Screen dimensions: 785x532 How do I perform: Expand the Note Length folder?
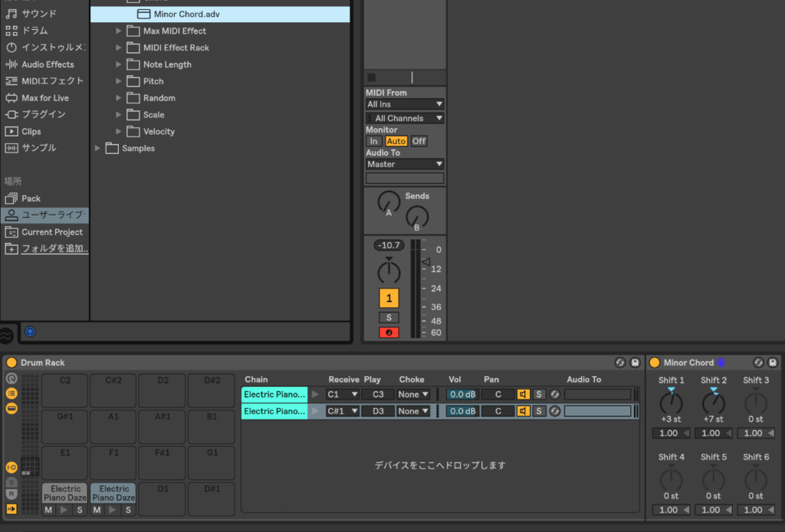click(x=119, y=64)
